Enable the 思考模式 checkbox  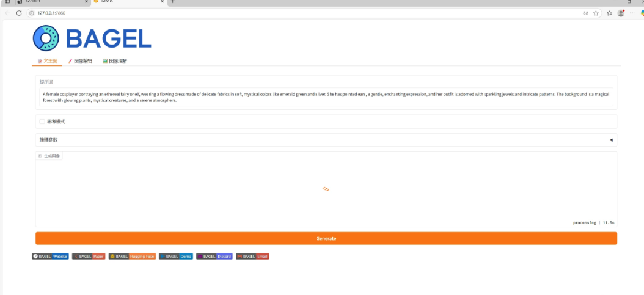coord(42,122)
